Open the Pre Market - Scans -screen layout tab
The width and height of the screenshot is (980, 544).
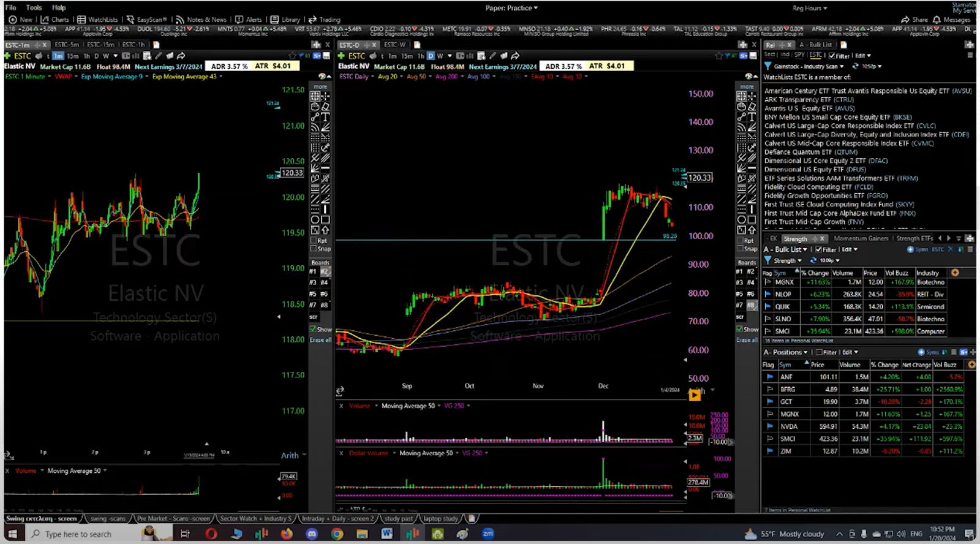pos(173,518)
